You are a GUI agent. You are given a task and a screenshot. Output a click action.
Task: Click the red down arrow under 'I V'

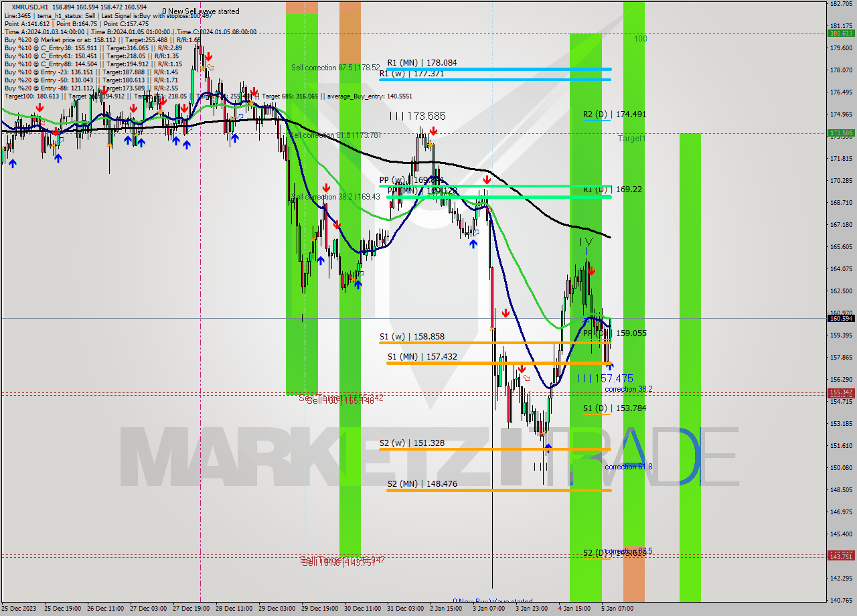click(592, 271)
